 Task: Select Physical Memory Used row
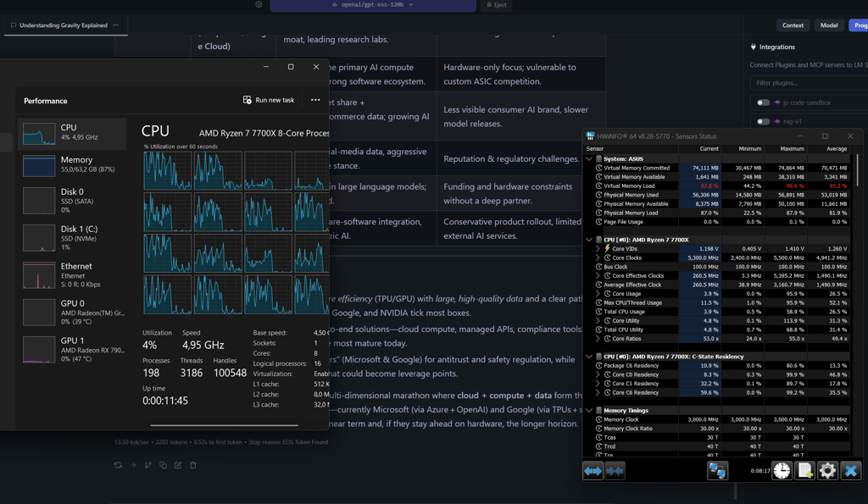(x=717, y=195)
